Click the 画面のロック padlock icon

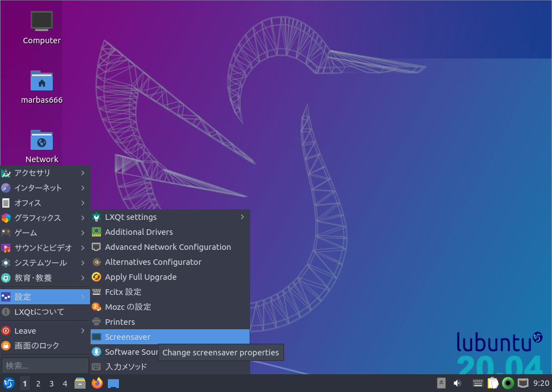click(x=6, y=345)
